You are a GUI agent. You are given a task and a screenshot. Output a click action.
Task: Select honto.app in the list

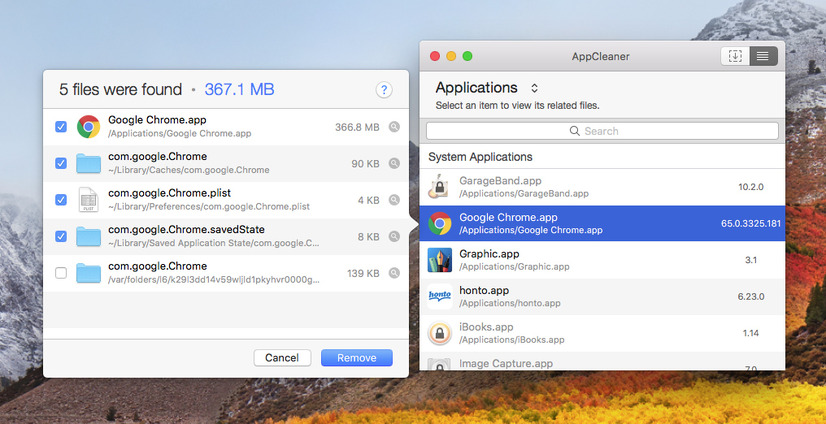(602, 297)
